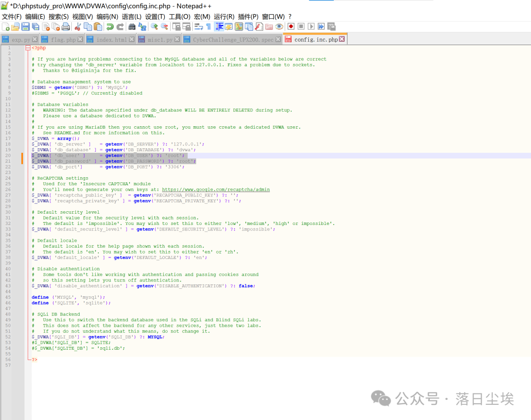
Task: Click the Close All documents toolbar icon
Action: [x=56, y=27]
